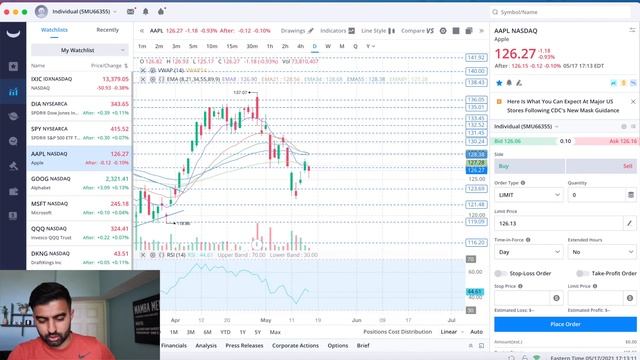Add a note with the AAPL pencil icon

click(x=519, y=83)
